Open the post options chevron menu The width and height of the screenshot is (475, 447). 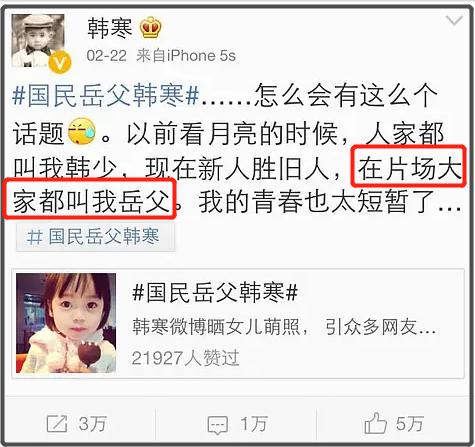point(454,21)
